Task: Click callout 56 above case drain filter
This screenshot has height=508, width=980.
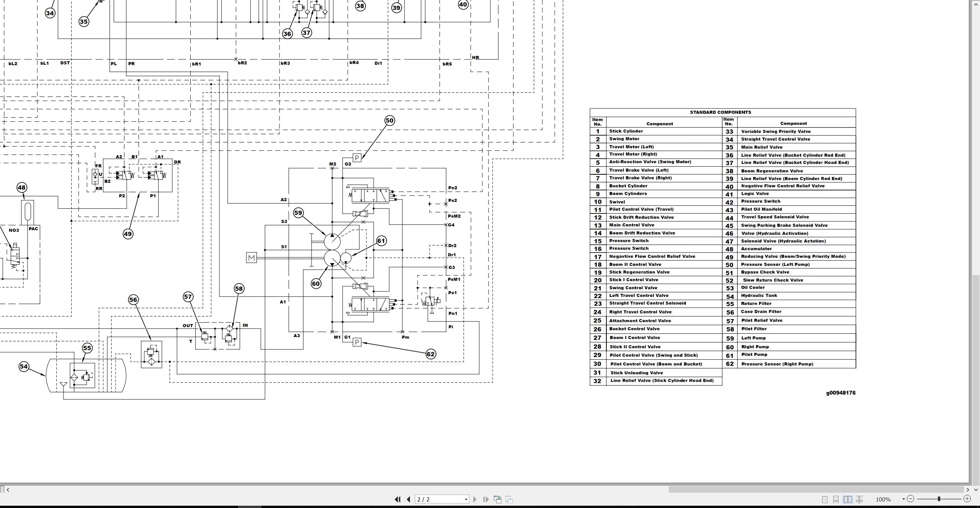Action: click(x=133, y=300)
